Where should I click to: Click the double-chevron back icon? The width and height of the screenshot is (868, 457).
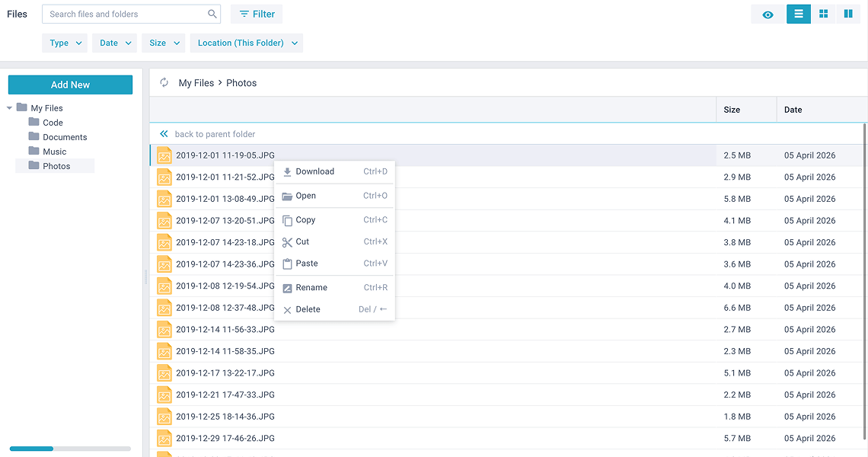tap(164, 134)
